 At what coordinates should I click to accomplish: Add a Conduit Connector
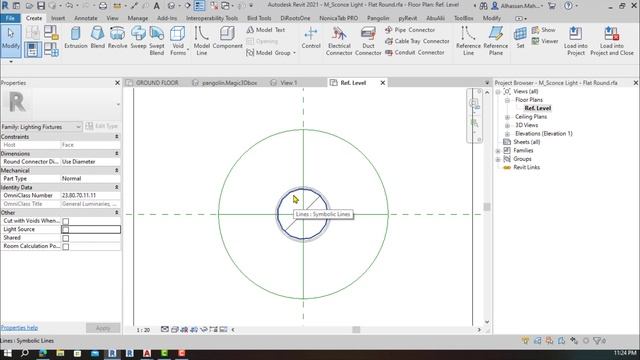click(x=415, y=53)
